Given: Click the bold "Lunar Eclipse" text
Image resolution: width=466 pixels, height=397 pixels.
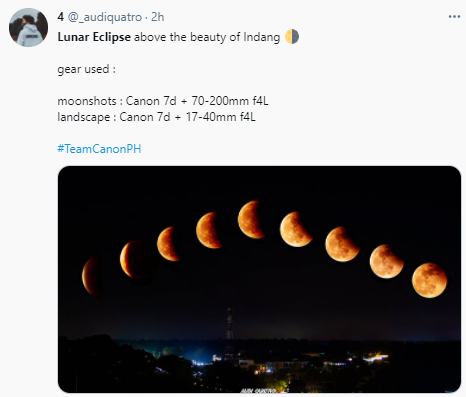Looking at the screenshot, I should coord(94,37).
